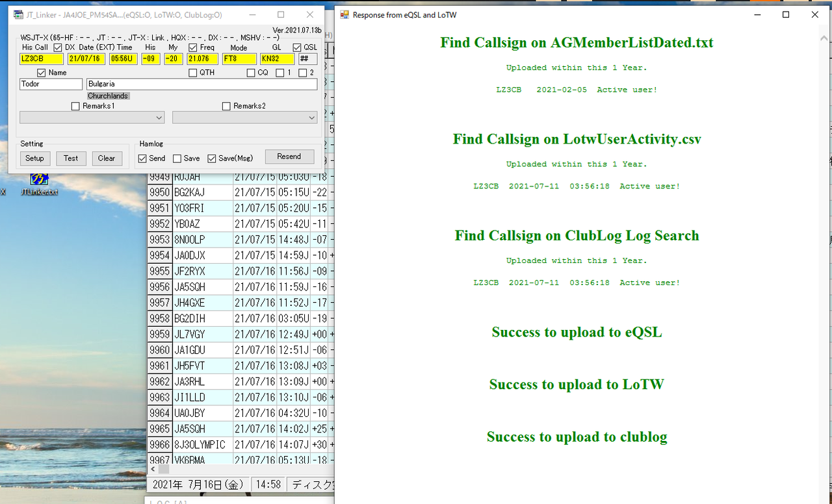
Task: Select log row 9963 JI1LLD
Action: pos(240,397)
